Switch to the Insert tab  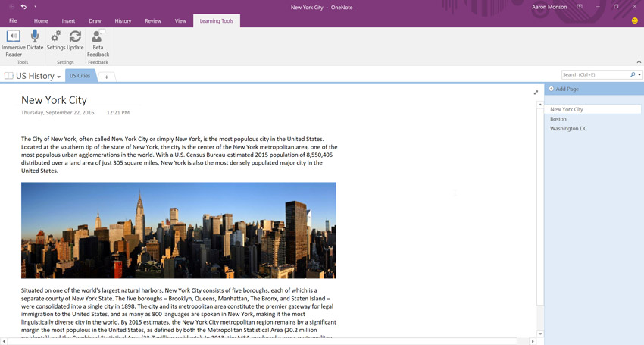pos(69,20)
